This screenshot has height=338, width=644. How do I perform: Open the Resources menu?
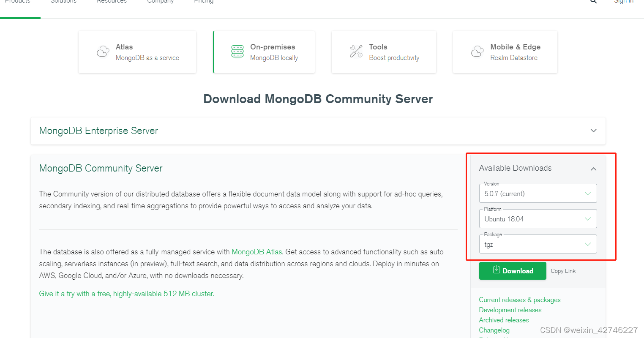pos(112,2)
